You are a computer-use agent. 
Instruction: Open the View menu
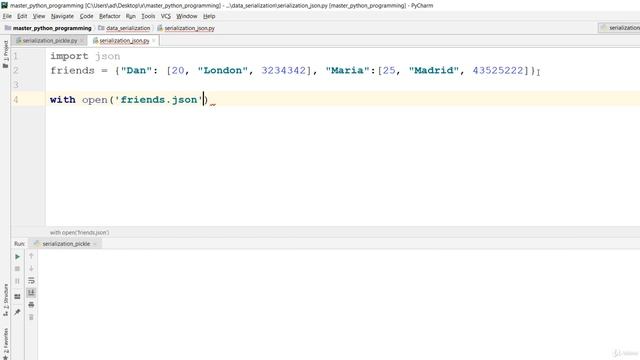(x=39, y=16)
